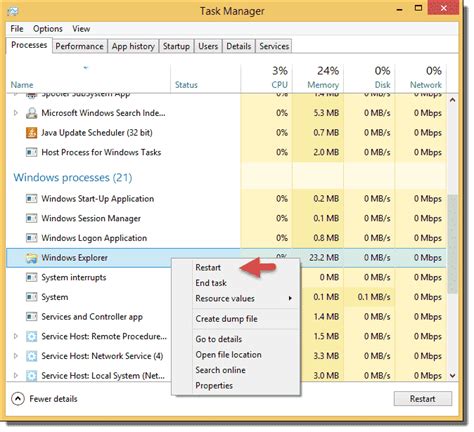Select the System interrupts row text
This screenshot has width=474, height=432.
(x=74, y=277)
